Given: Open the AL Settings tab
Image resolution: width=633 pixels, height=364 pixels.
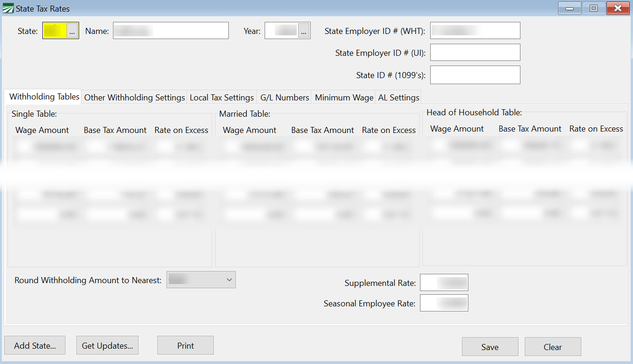Looking at the screenshot, I should [x=399, y=98].
